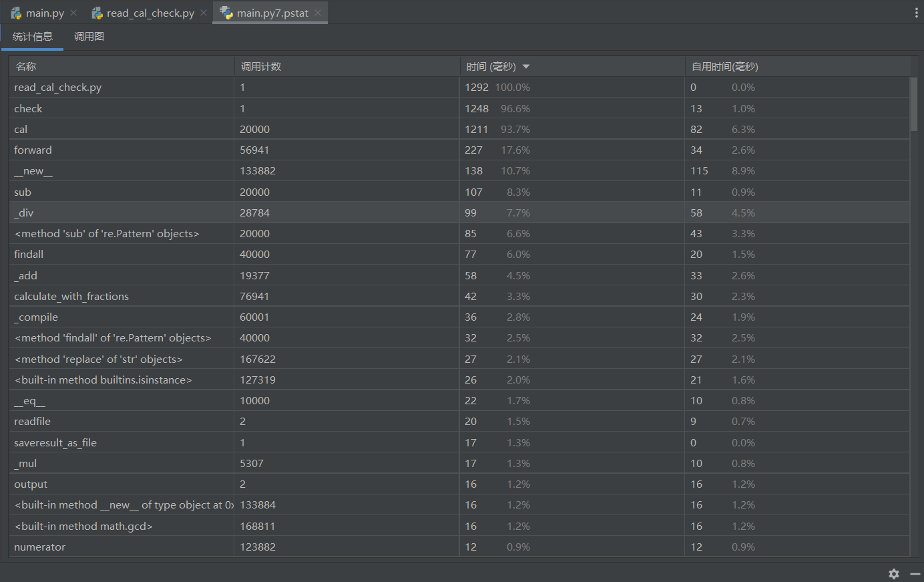This screenshot has height=582, width=924.
Task: Sort by the 调用计数 column header
Action: click(261, 67)
